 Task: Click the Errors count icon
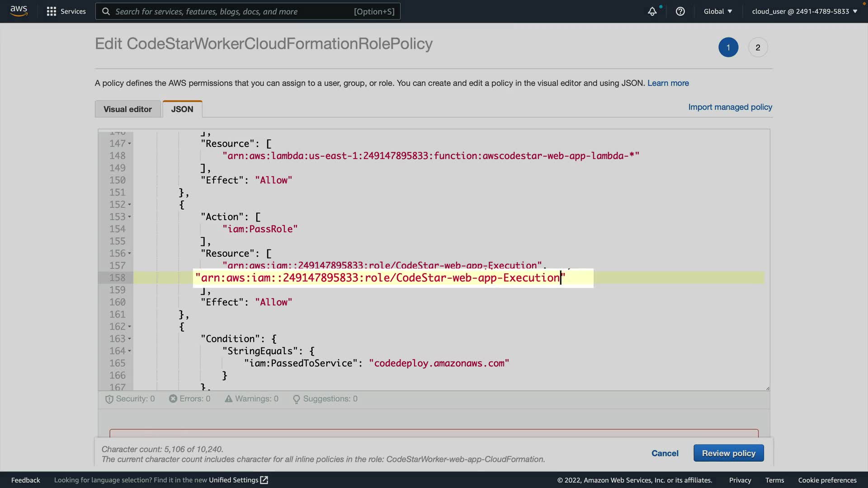point(173,399)
